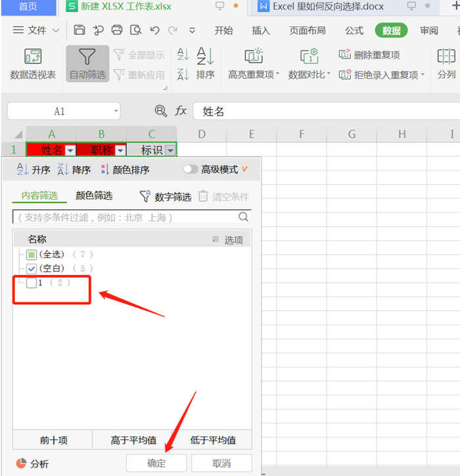Image resolution: width=460 pixels, height=476 pixels.
Task: Click the 降序 descending option in filter panel
Action: click(x=74, y=170)
